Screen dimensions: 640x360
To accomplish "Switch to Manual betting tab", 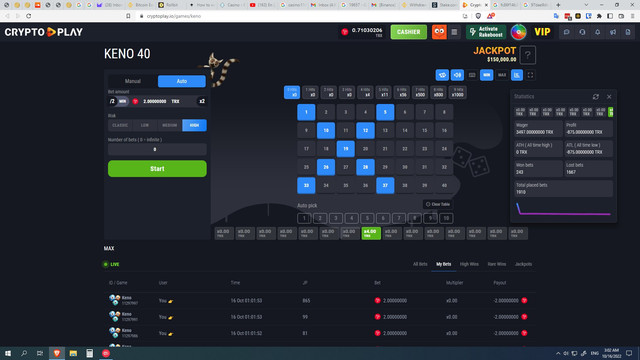I will [133, 81].
